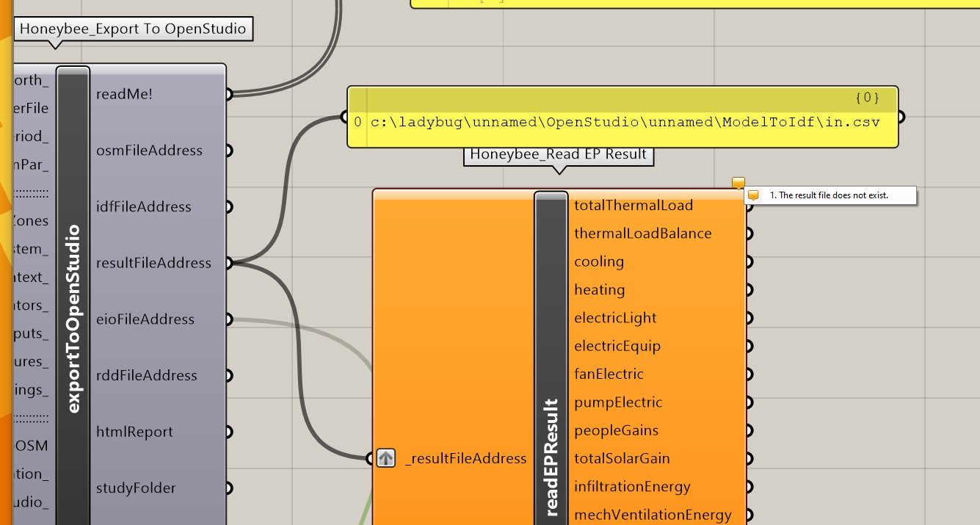Click the pumpElectric output label

coord(618,402)
